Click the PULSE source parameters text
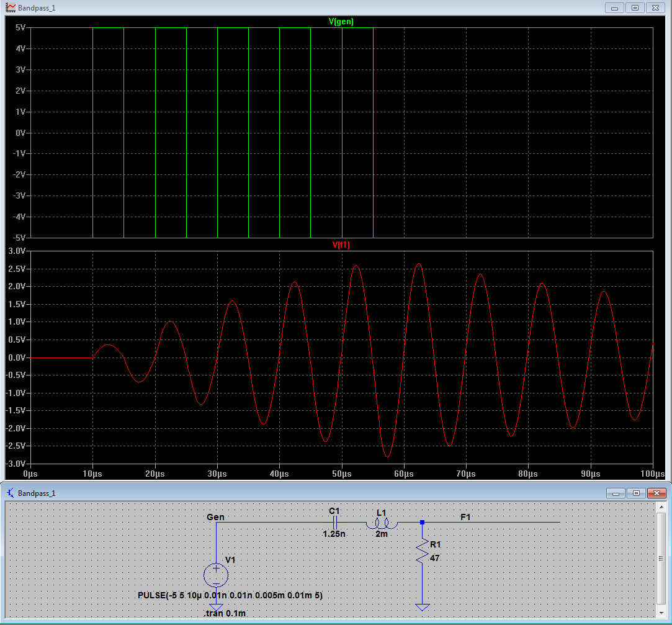This screenshot has height=625, width=672. point(230,595)
